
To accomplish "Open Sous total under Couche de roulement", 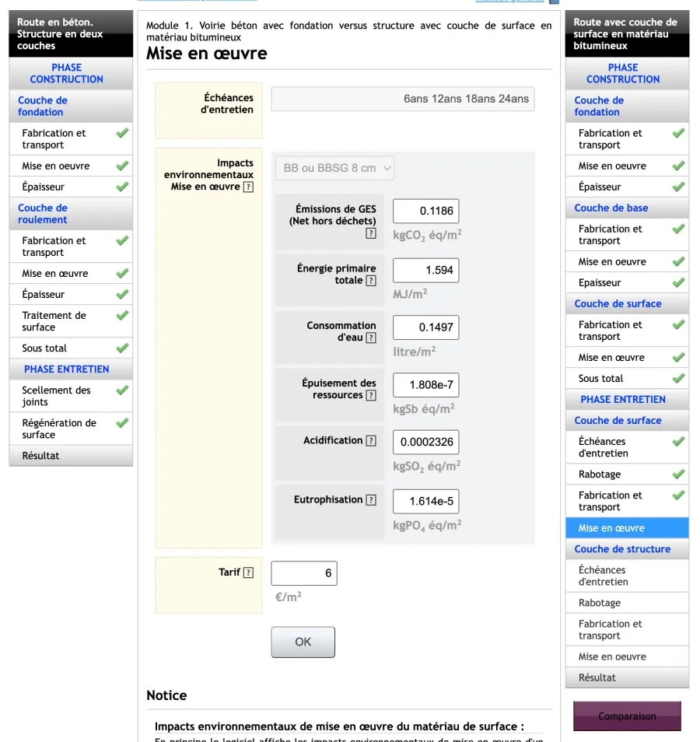I will point(71,348).
